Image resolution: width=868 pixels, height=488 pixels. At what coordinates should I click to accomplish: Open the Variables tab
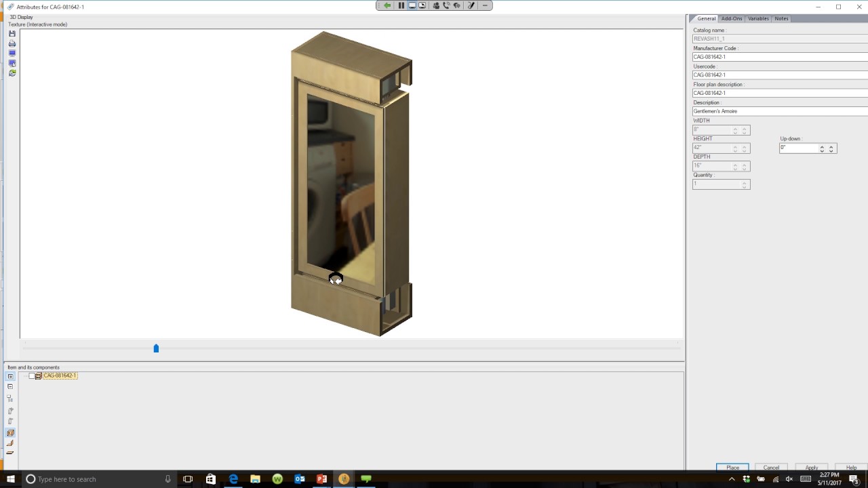758,18
